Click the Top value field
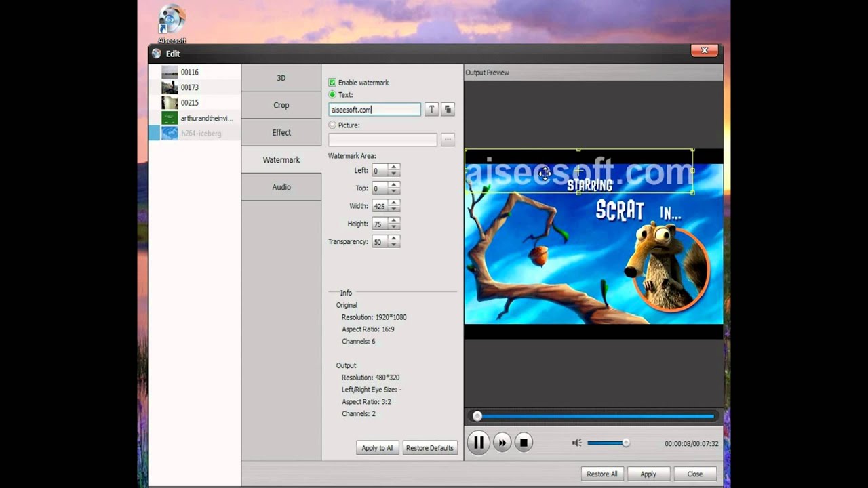This screenshot has height=488, width=868. [x=380, y=188]
